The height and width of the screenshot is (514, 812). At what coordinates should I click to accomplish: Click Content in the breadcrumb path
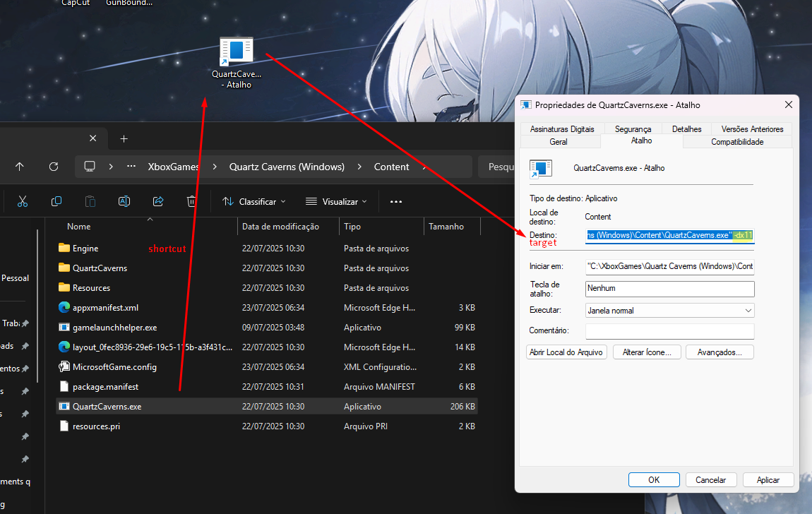coord(391,167)
